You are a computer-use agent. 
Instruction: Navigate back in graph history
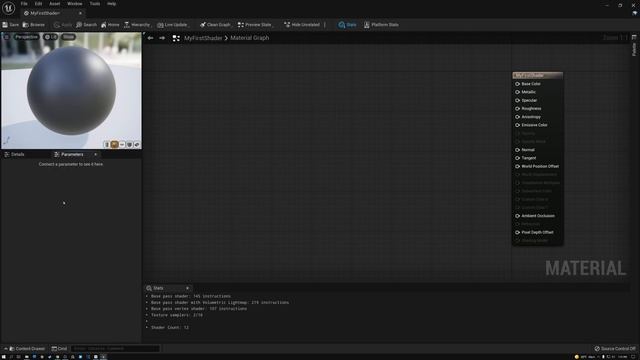point(151,38)
